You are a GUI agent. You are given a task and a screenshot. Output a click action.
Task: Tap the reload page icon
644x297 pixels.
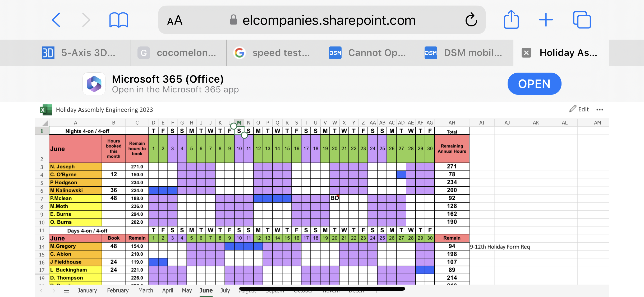471,20
